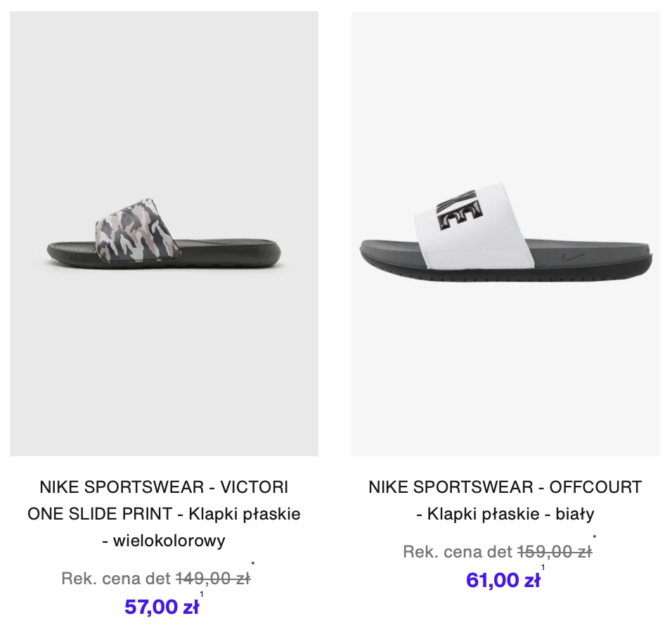Click the asterisk next to 149,00 zł
This screenshot has width=672, height=637.
pyautogui.click(x=253, y=564)
